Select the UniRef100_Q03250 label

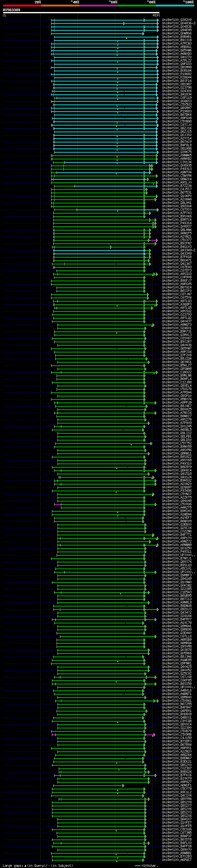pos(177,548)
